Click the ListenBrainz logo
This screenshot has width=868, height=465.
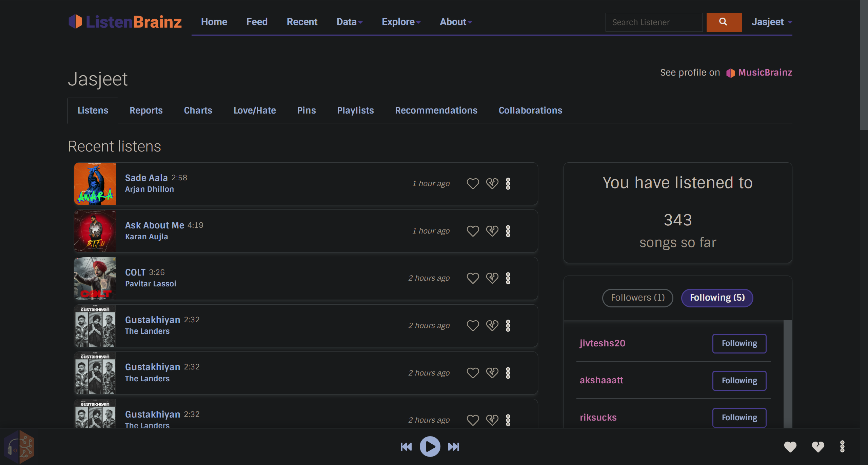tap(125, 22)
